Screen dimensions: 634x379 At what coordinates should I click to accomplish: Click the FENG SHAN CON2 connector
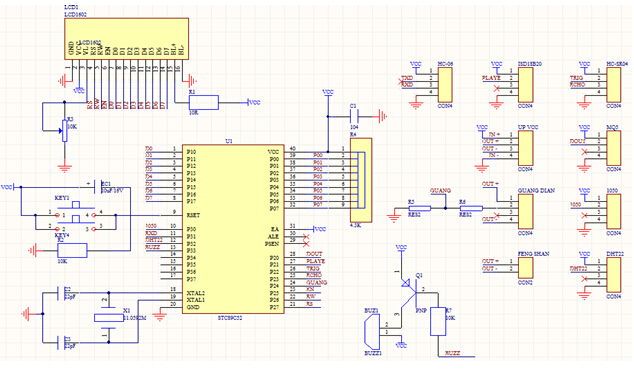coord(526,268)
